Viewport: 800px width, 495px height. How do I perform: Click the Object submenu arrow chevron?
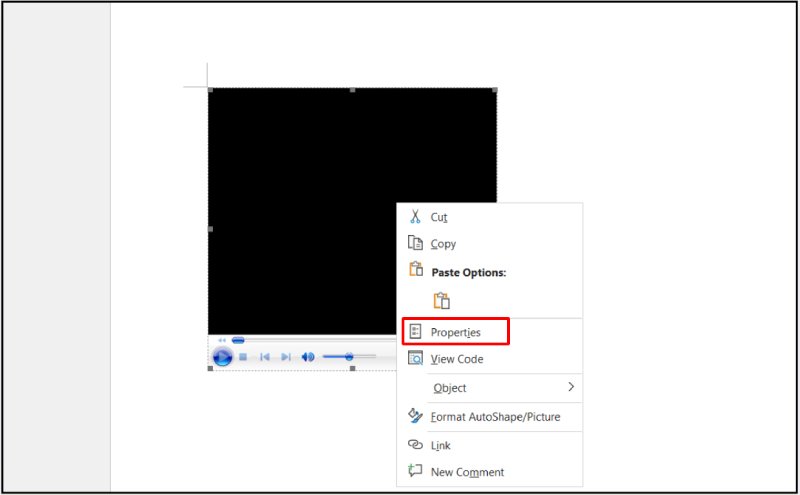[571, 387]
